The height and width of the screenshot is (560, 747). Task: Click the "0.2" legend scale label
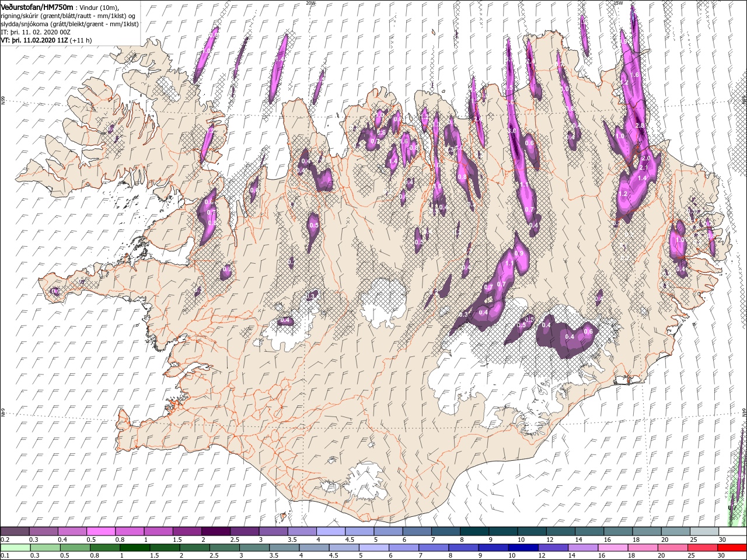coord(5,540)
